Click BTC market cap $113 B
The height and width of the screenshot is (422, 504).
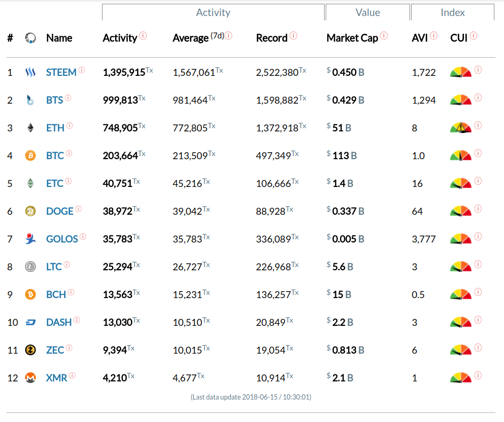[x=342, y=155]
